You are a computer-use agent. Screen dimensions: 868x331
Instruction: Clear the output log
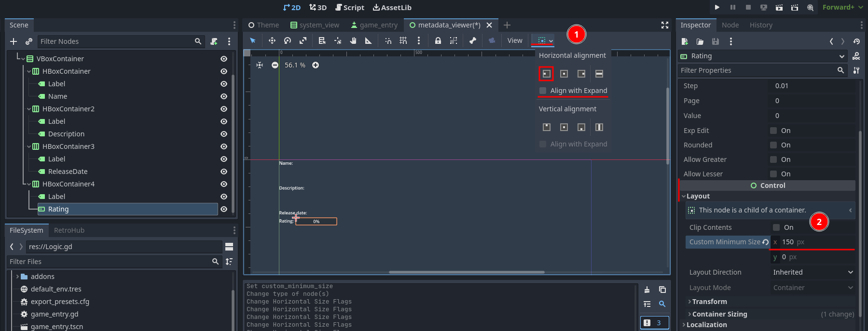(x=647, y=290)
